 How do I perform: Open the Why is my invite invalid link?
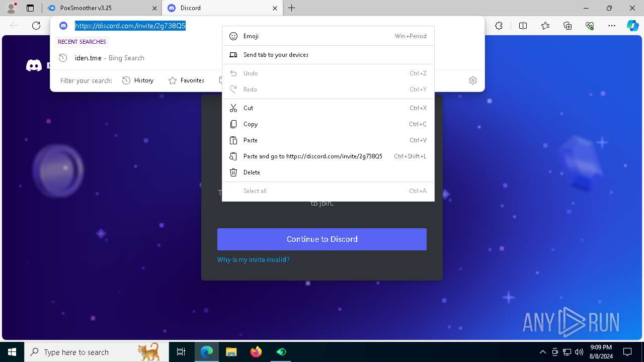(x=254, y=259)
